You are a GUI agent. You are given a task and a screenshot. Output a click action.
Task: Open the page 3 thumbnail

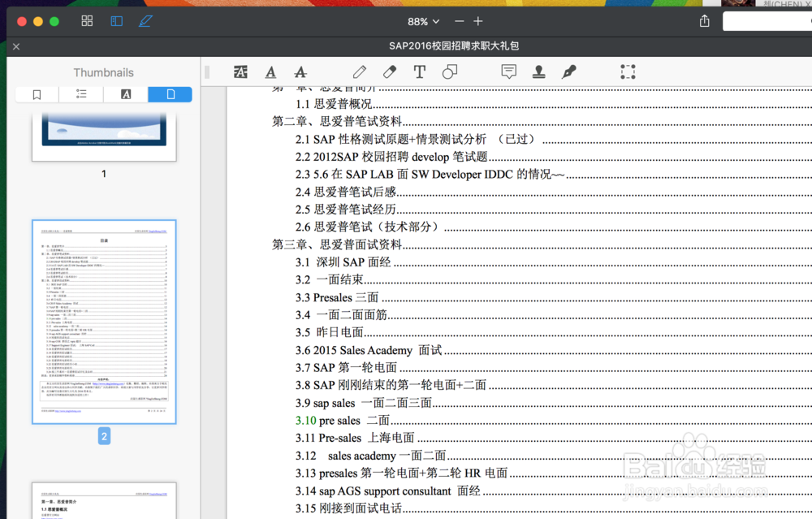pyautogui.click(x=104, y=500)
